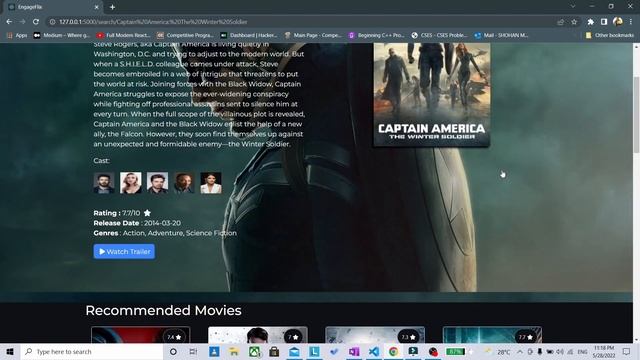Reload the page with the refresh icon
The height and width of the screenshot is (360, 640).
[36, 22]
